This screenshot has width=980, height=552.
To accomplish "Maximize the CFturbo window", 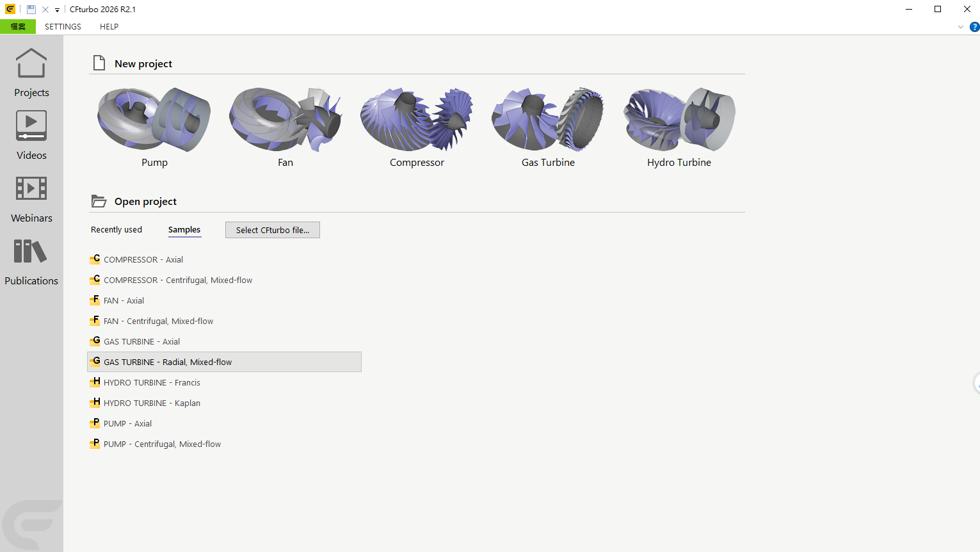I will [938, 9].
